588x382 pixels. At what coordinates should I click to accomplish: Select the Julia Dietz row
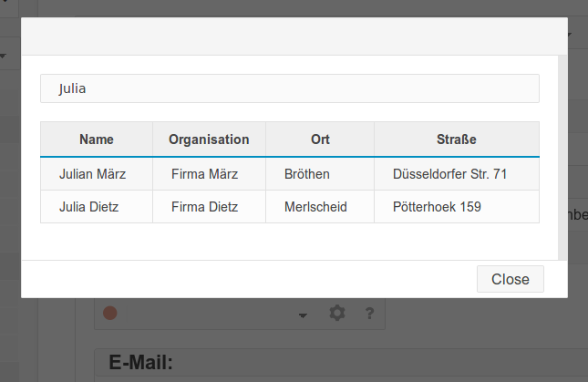290,207
